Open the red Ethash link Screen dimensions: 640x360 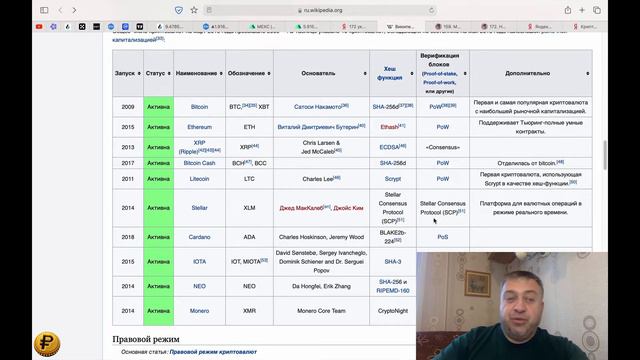pyautogui.click(x=389, y=127)
